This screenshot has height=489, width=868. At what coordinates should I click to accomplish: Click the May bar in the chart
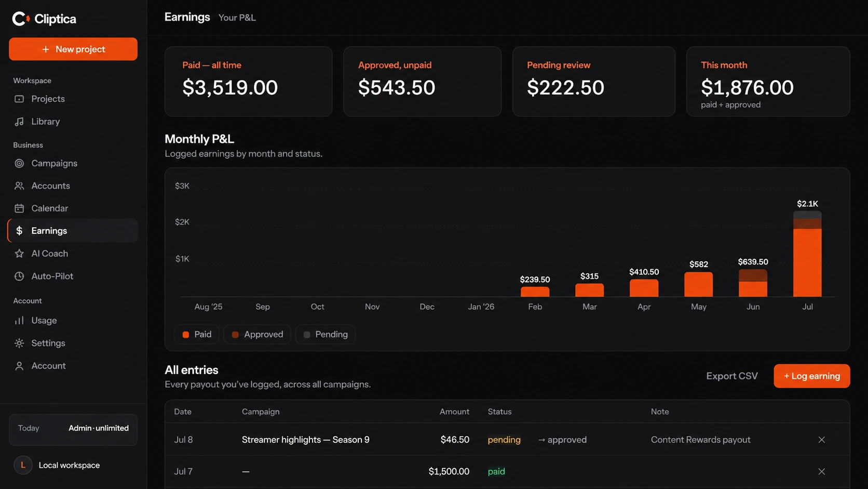[699, 284]
